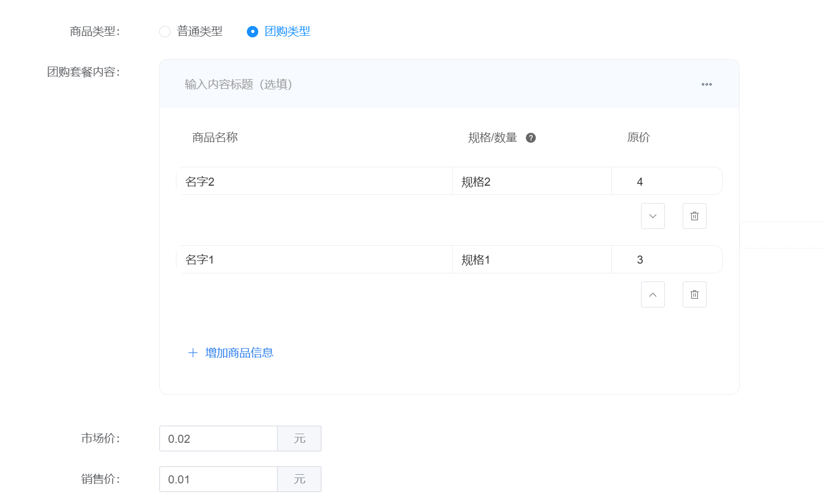The height and width of the screenshot is (504, 824).
Task: Click the help icon beside 规格/数量
Action: pos(531,138)
